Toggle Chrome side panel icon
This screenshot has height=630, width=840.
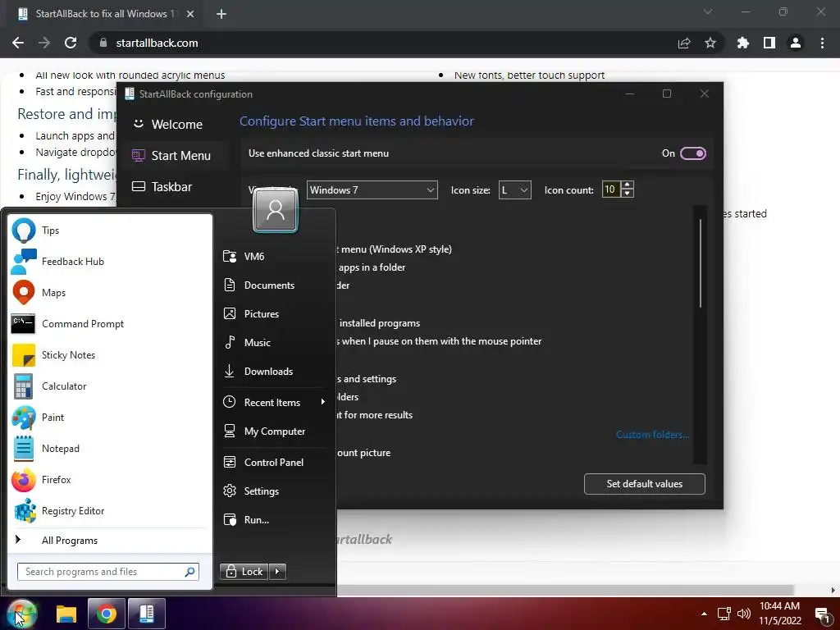click(769, 43)
